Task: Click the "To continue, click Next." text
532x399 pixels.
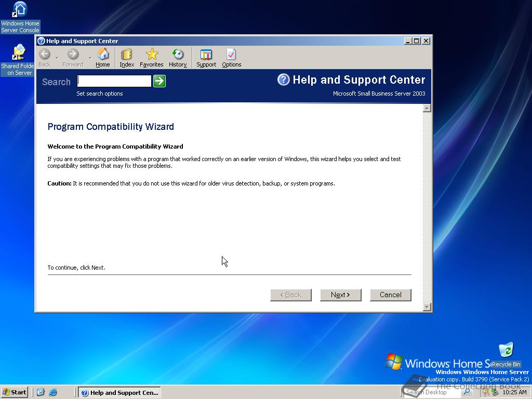Action: (76, 268)
